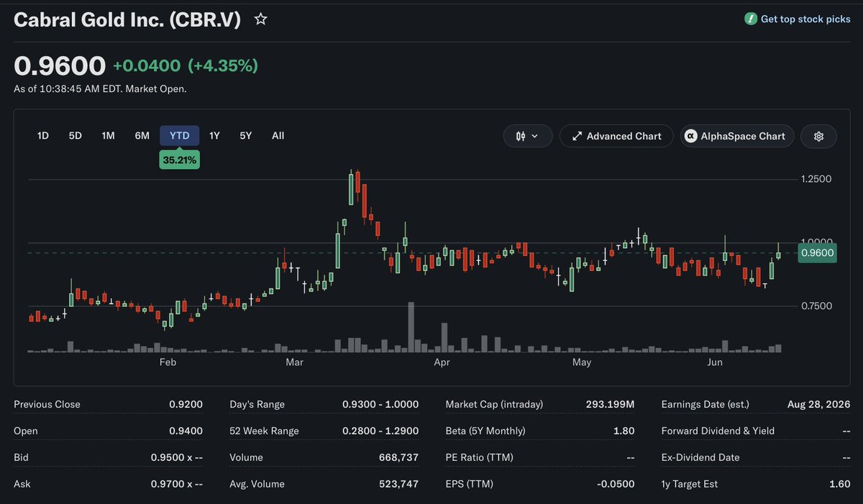Click the EPS (TTM) value -0.0500
This screenshot has width=863, height=504.
click(616, 484)
